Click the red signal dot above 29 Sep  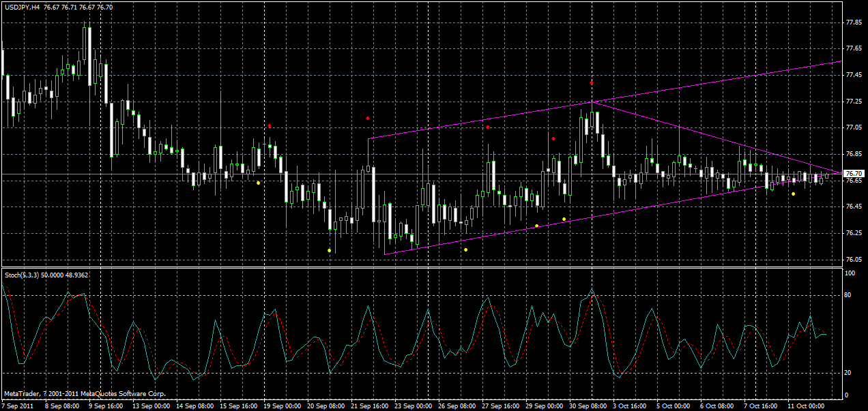pos(553,138)
